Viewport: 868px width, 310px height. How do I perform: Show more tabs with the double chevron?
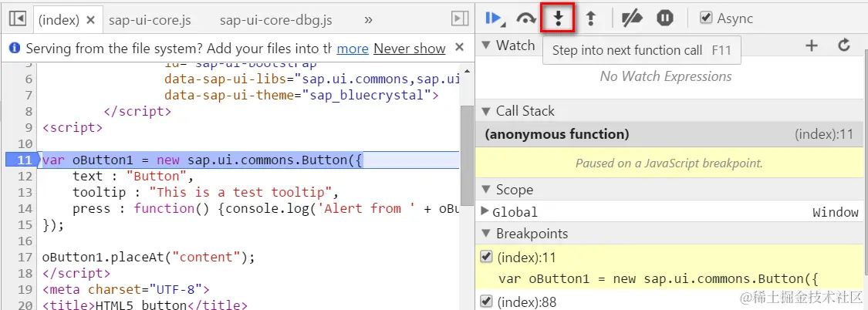coord(368,20)
